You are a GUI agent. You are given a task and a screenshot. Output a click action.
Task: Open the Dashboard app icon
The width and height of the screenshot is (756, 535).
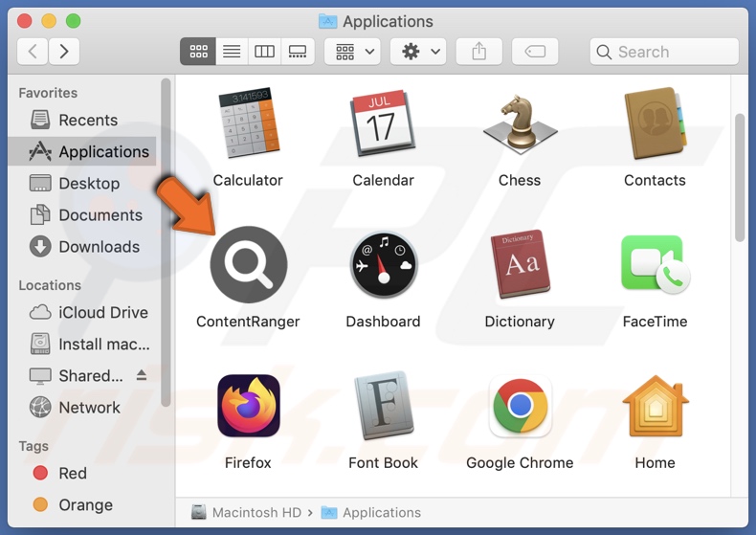[384, 264]
